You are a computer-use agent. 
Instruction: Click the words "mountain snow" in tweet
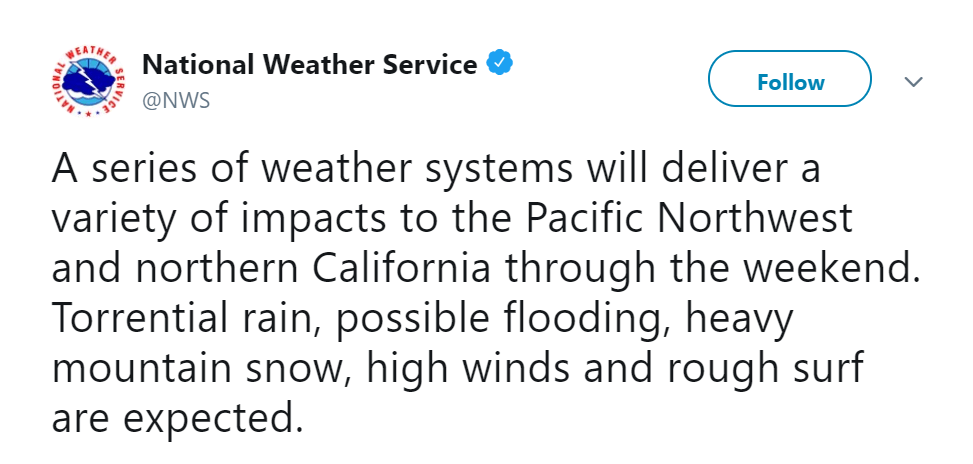[x=197, y=368]
